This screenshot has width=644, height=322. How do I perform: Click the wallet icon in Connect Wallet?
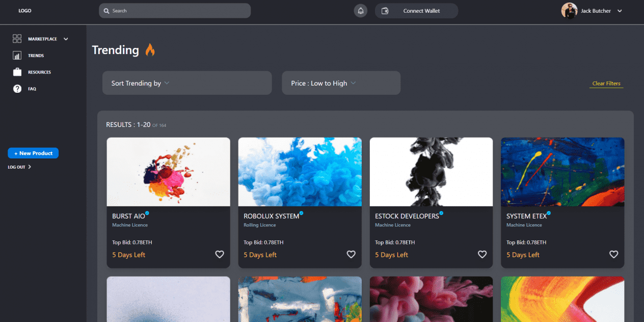(385, 11)
